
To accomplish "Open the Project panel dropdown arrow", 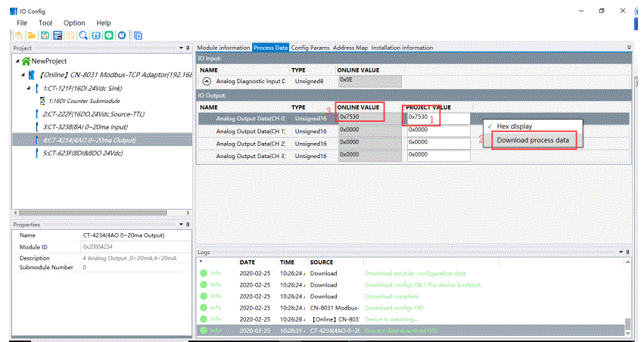I will tap(181, 48).
